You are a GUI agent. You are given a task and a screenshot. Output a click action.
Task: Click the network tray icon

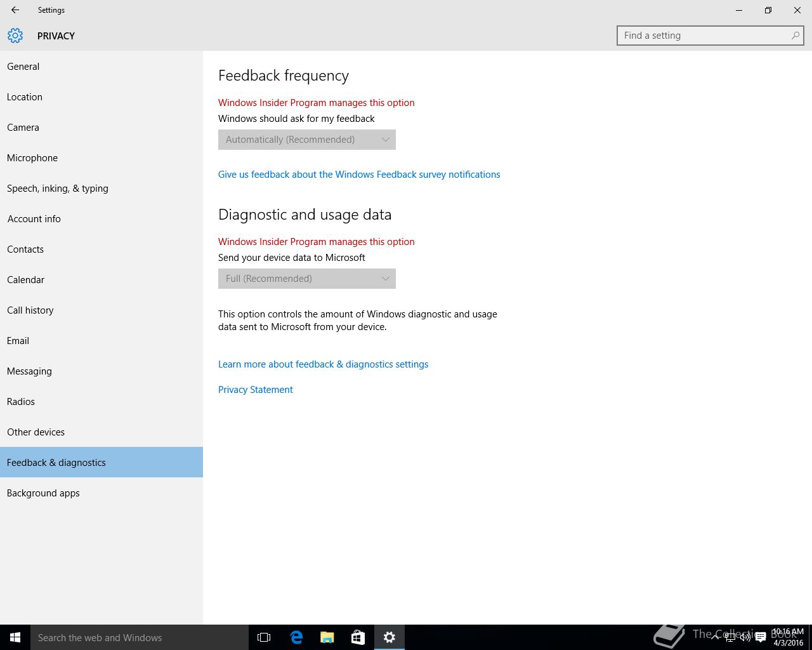point(730,637)
